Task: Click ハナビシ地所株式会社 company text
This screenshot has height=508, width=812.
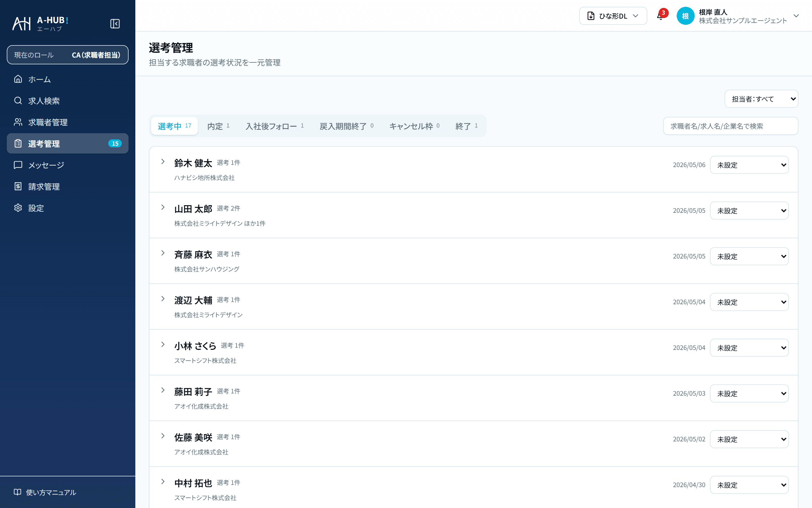Action: (x=204, y=178)
